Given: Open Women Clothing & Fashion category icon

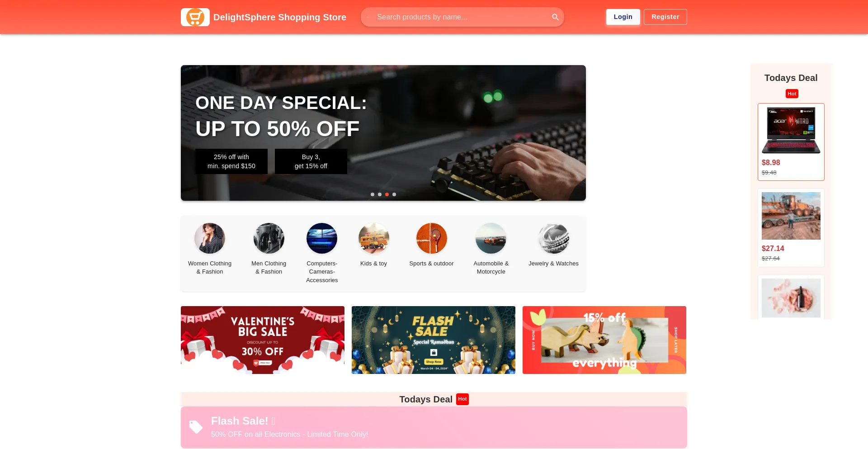Looking at the screenshot, I should 210,238.
